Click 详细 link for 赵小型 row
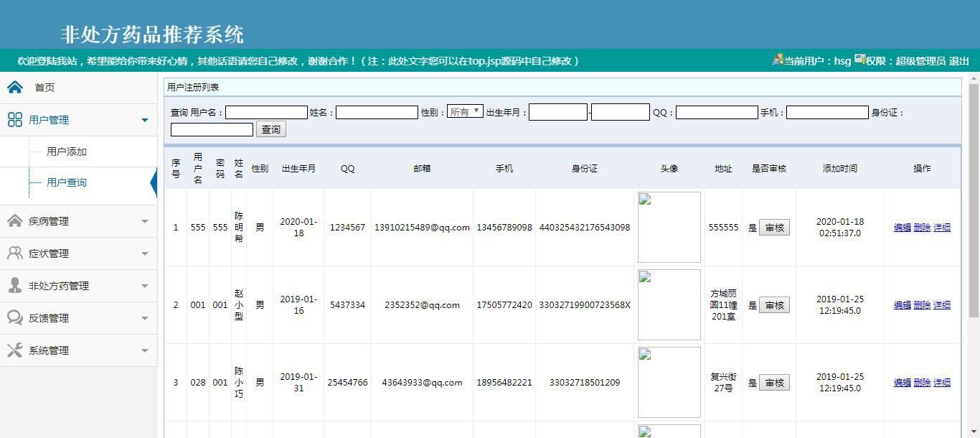 coord(942,305)
